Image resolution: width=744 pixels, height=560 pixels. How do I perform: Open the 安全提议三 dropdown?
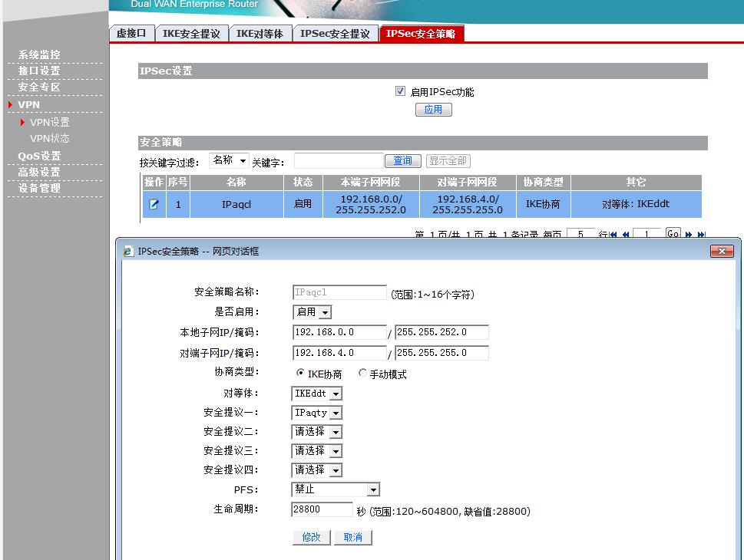317,451
